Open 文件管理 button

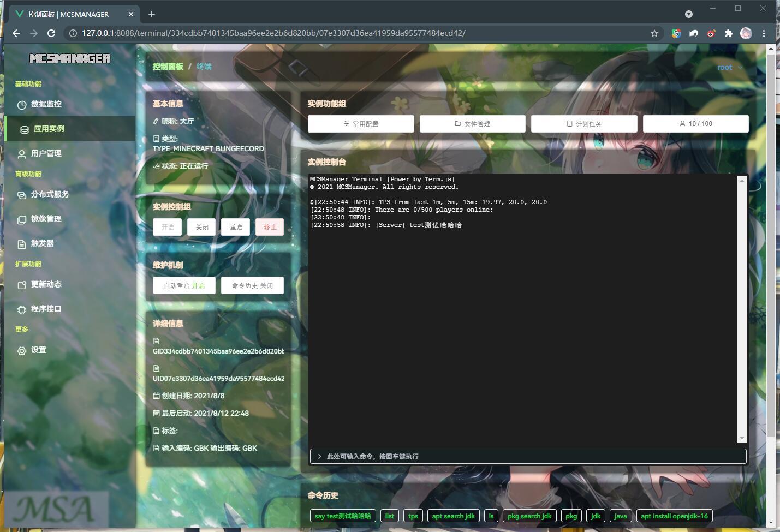click(x=473, y=124)
